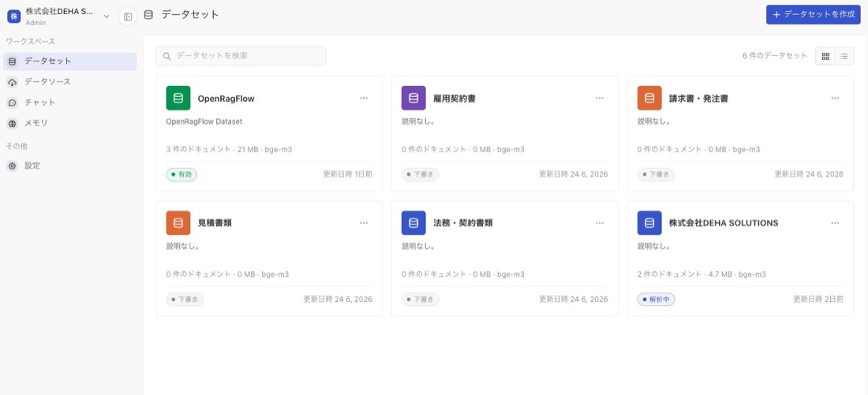The image size is (868, 395).
Task: Click the green OpenRagFlow dataset icon
Action: [x=178, y=98]
